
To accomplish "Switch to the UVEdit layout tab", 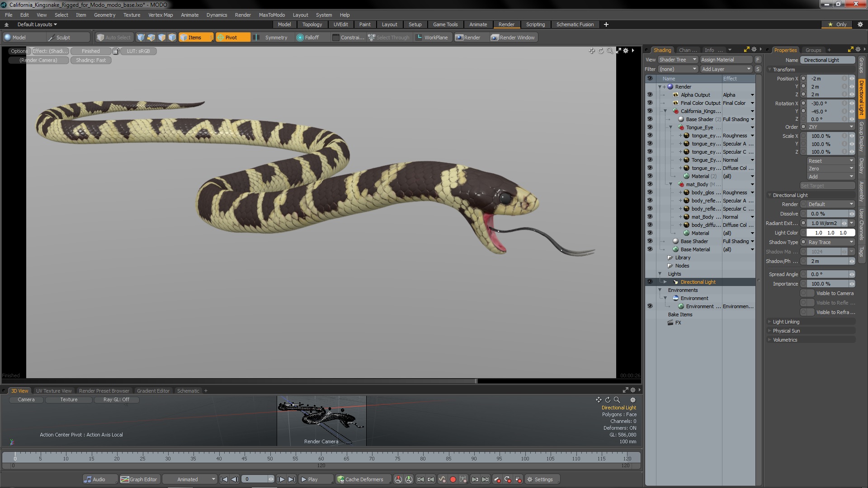I will [340, 24].
